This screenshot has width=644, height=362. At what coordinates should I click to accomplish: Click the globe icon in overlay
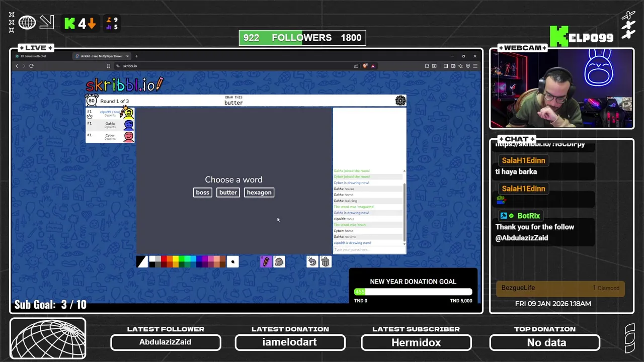[x=27, y=23]
